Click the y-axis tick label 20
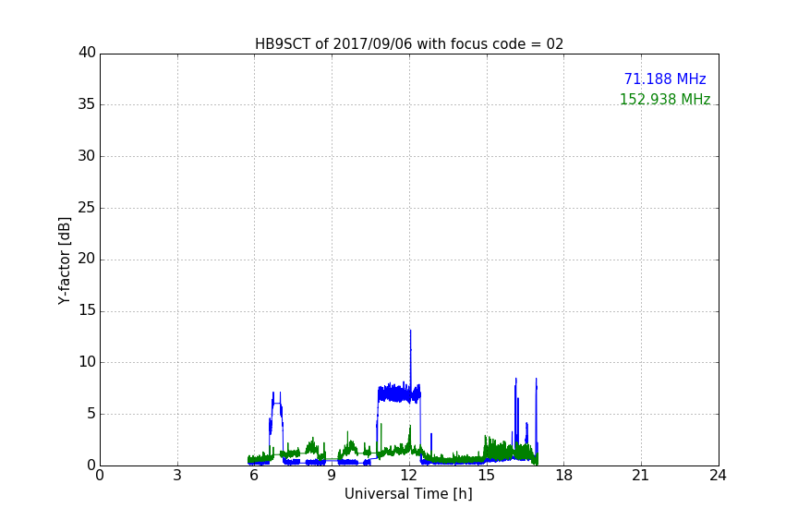This screenshot has height=532, width=798. [87, 260]
